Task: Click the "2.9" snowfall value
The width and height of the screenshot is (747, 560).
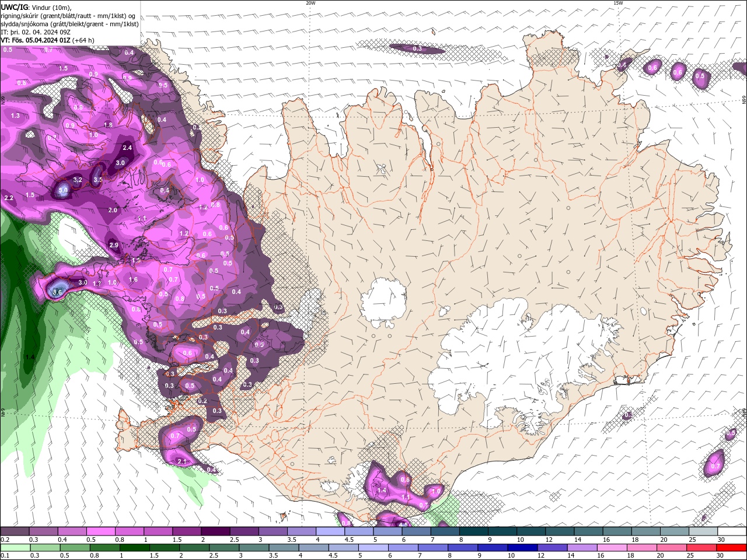Action: (114, 245)
